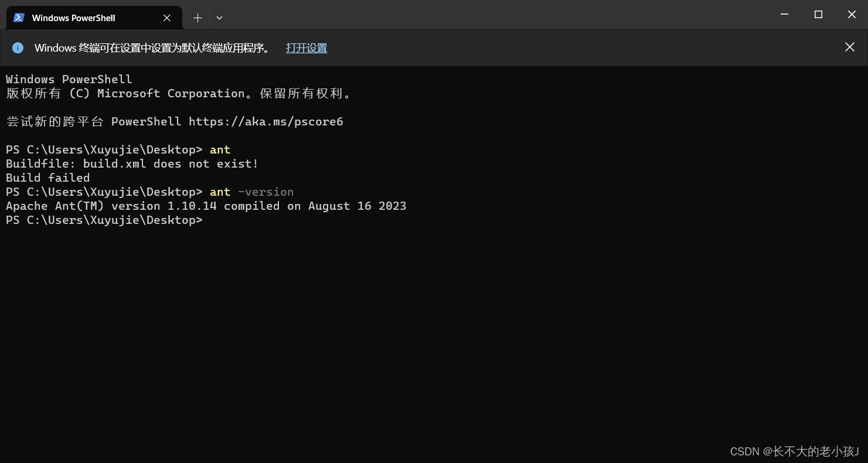
Task: Click the PowerShell icon in tab
Action: point(19,18)
